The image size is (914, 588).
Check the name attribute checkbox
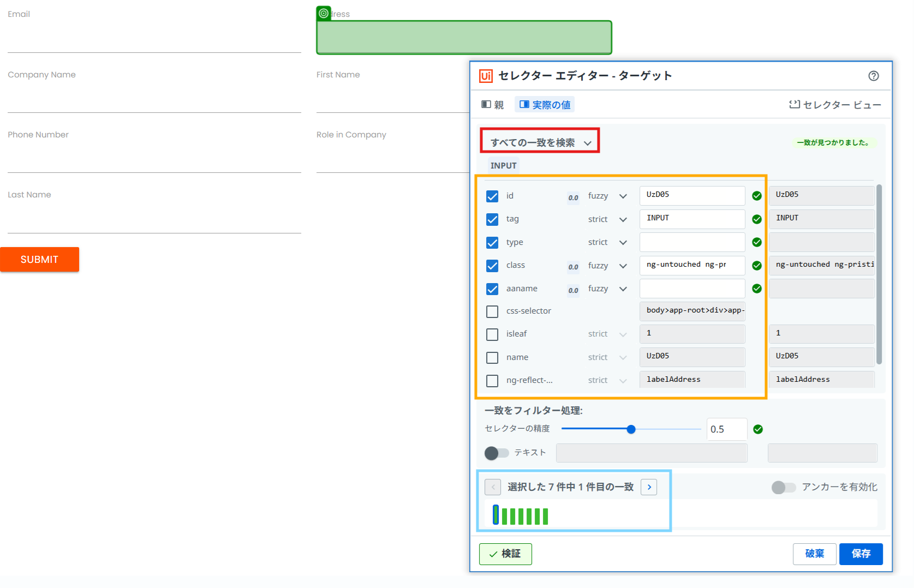[492, 358]
